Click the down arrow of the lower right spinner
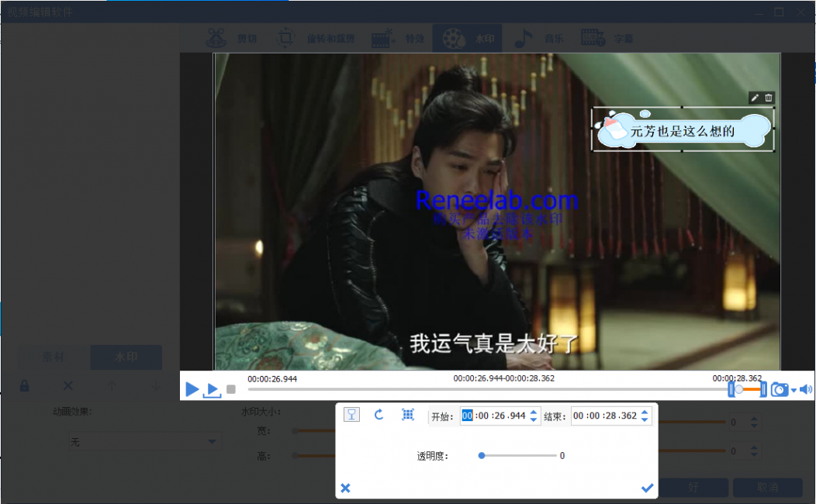Screen dimensions: 816x504 pyautogui.click(x=754, y=455)
